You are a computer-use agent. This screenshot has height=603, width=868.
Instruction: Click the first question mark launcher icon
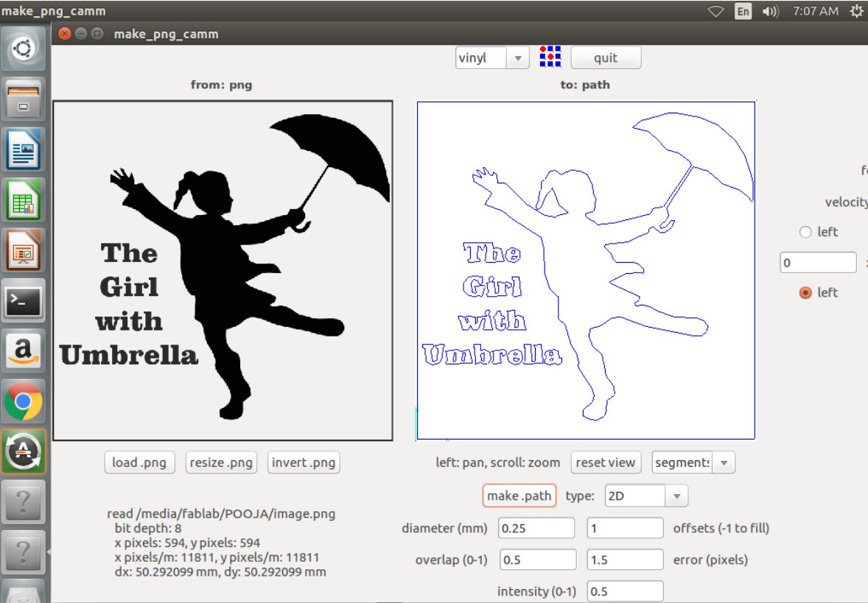click(24, 502)
